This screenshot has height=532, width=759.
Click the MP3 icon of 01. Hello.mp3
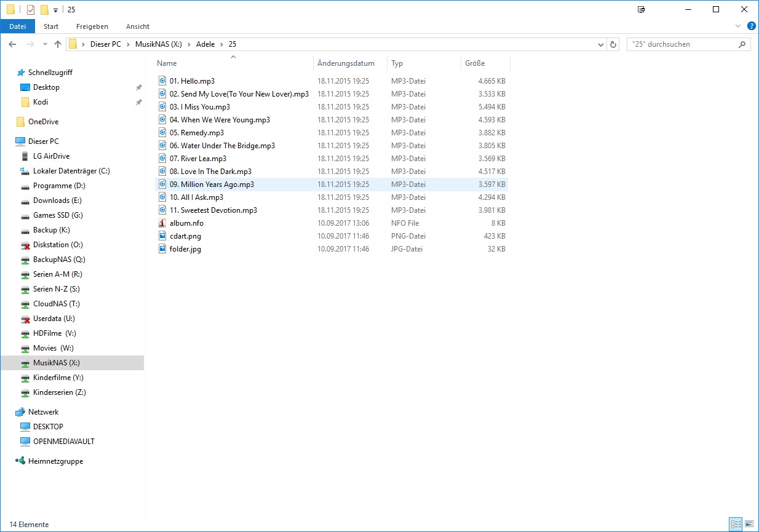click(162, 81)
